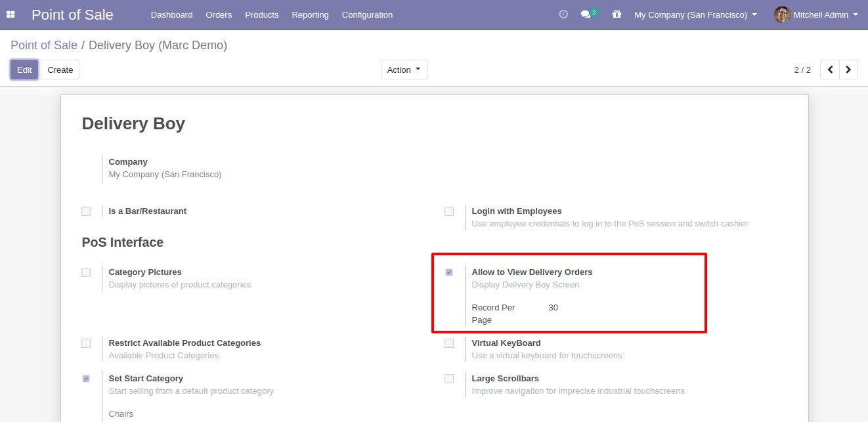This screenshot has height=422, width=868.
Task: Click the gift icon in top bar
Action: coord(617,14)
